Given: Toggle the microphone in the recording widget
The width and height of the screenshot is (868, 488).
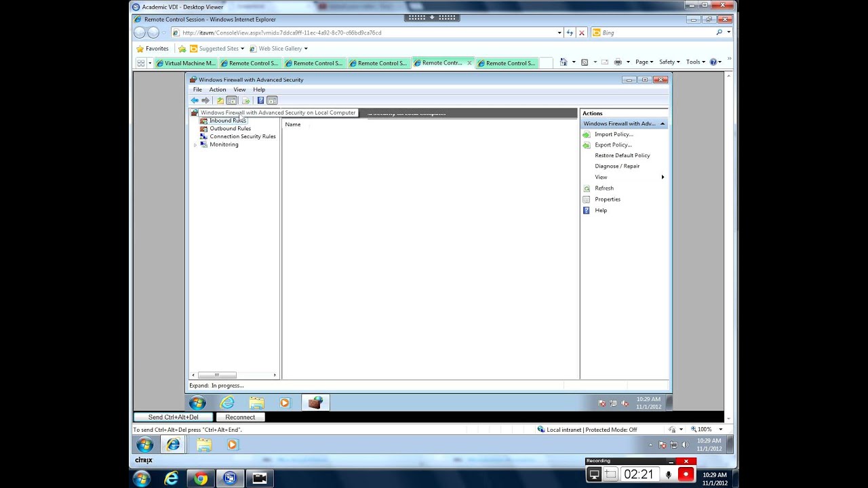Looking at the screenshot, I should (668, 475).
